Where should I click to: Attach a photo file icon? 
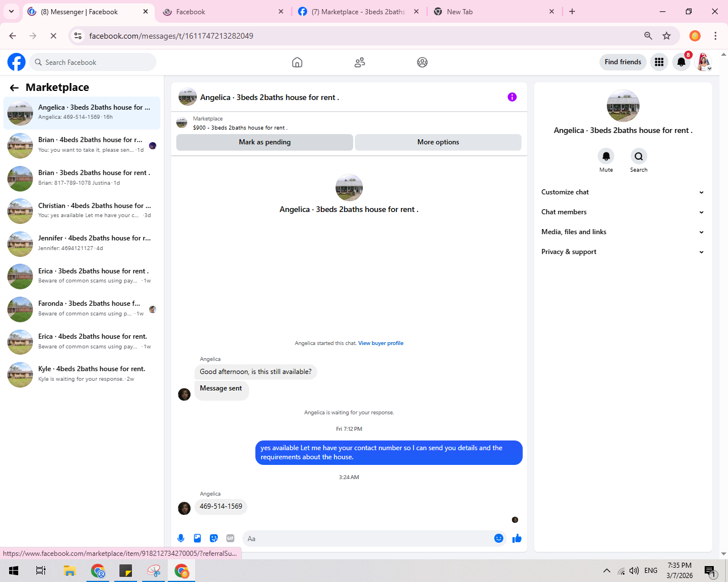pyautogui.click(x=197, y=538)
